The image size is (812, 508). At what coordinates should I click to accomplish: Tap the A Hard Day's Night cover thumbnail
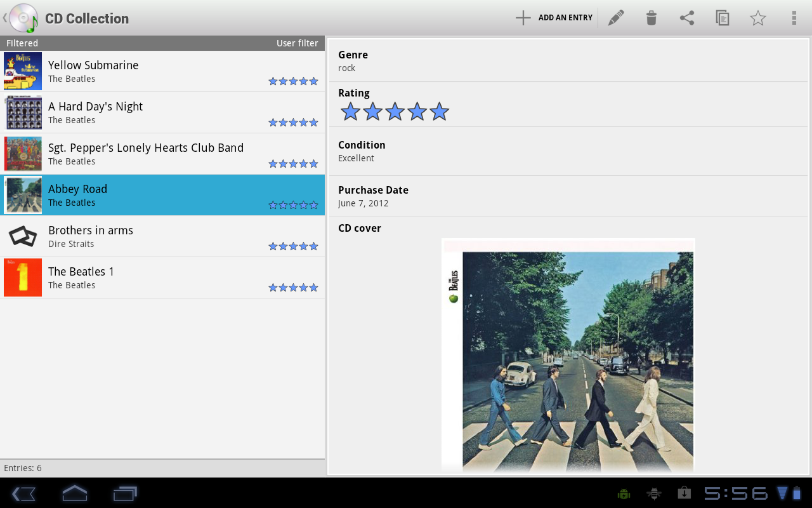23,112
